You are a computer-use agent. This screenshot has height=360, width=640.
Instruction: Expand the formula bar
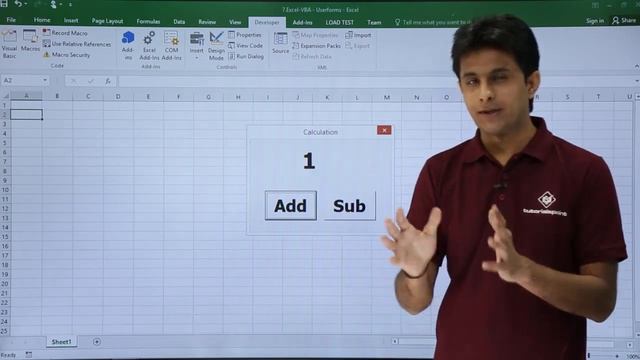click(637, 81)
